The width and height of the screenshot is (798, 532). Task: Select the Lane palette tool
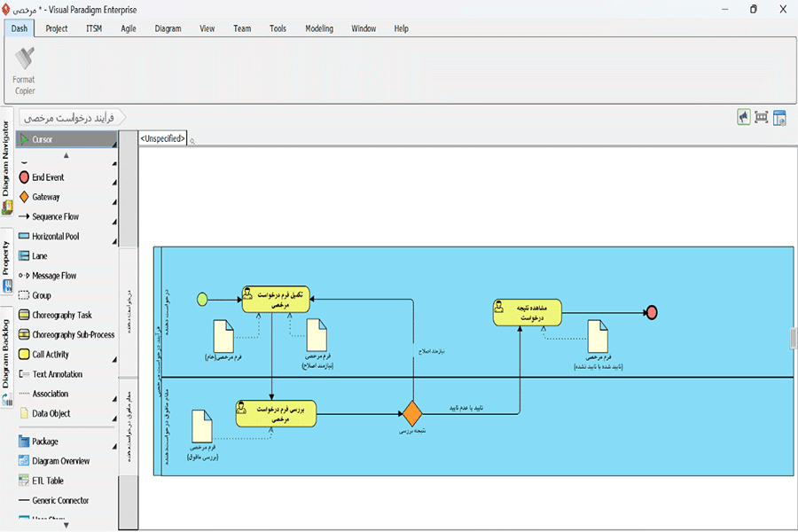(x=40, y=256)
